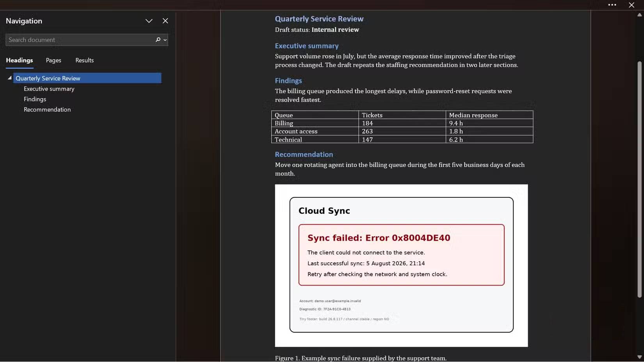Switch to the Results tab
The width and height of the screenshot is (644, 362).
(85, 60)
